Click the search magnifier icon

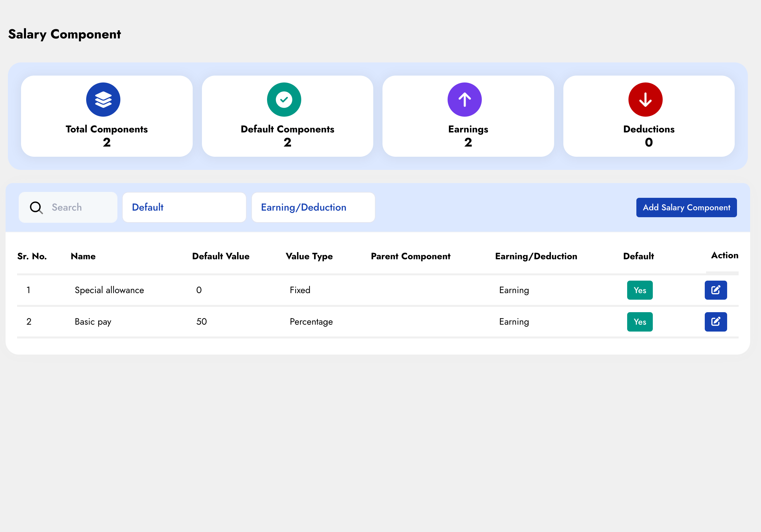36,208
